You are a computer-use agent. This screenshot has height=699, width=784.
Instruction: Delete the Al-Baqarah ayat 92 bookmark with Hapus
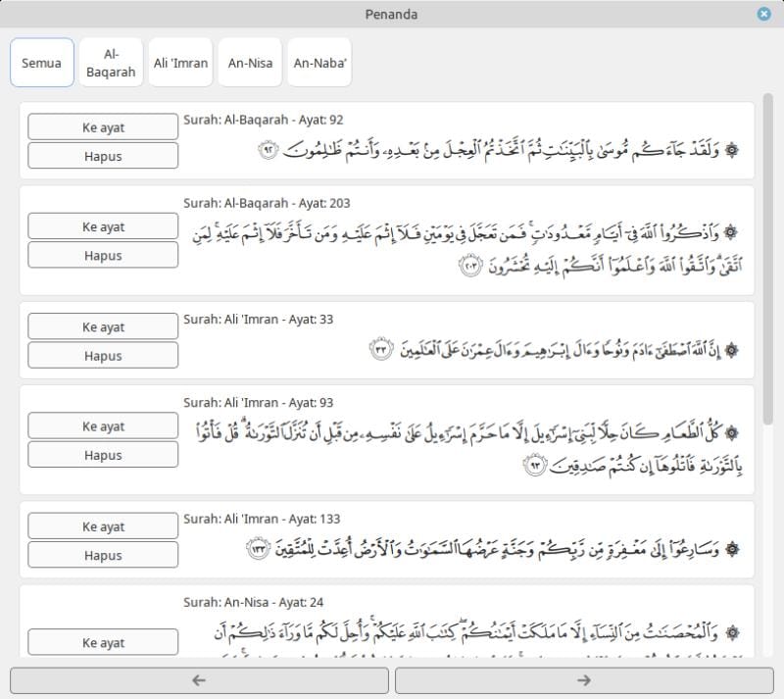[103, 156]
